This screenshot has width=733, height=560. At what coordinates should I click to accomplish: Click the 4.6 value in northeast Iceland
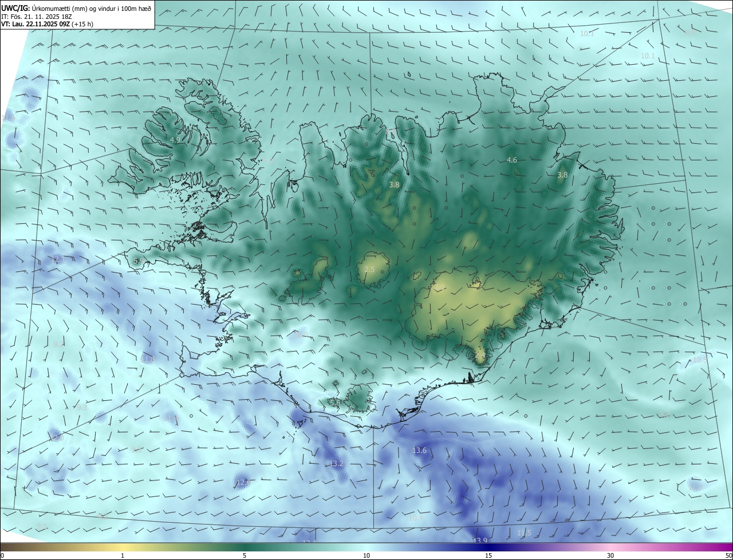512,160
